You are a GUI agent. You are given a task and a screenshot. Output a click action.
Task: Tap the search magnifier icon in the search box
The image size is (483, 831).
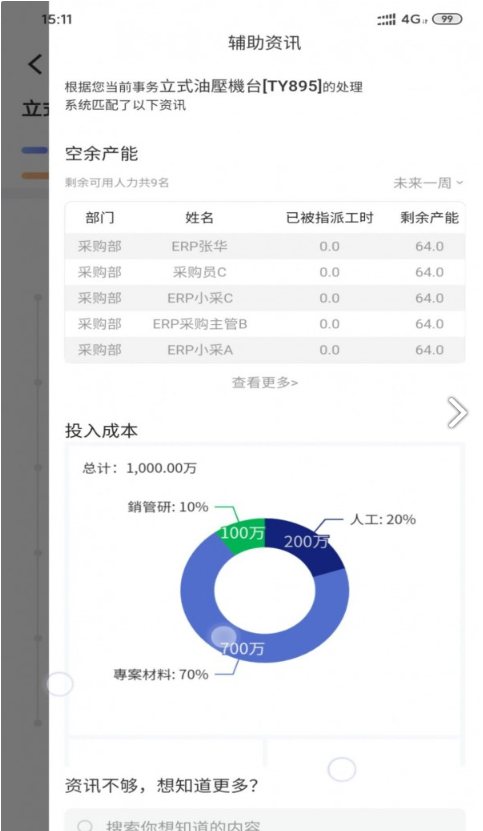pyautogui.click(x=85, y=825)
